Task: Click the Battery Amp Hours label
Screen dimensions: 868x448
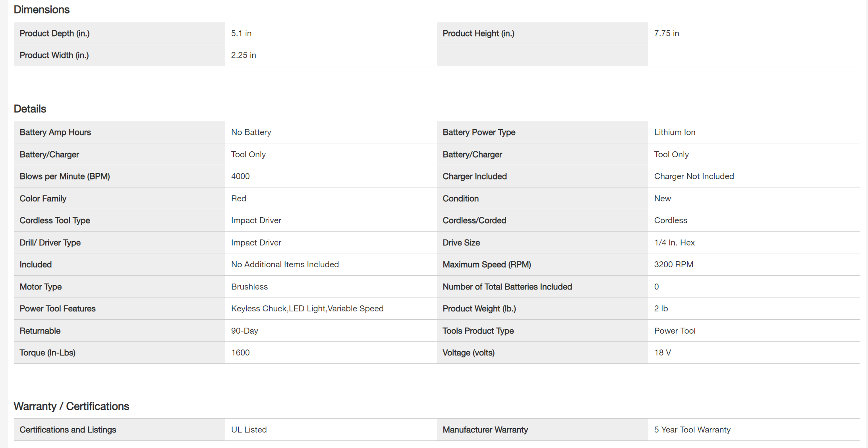Action: tap(55, 132)
